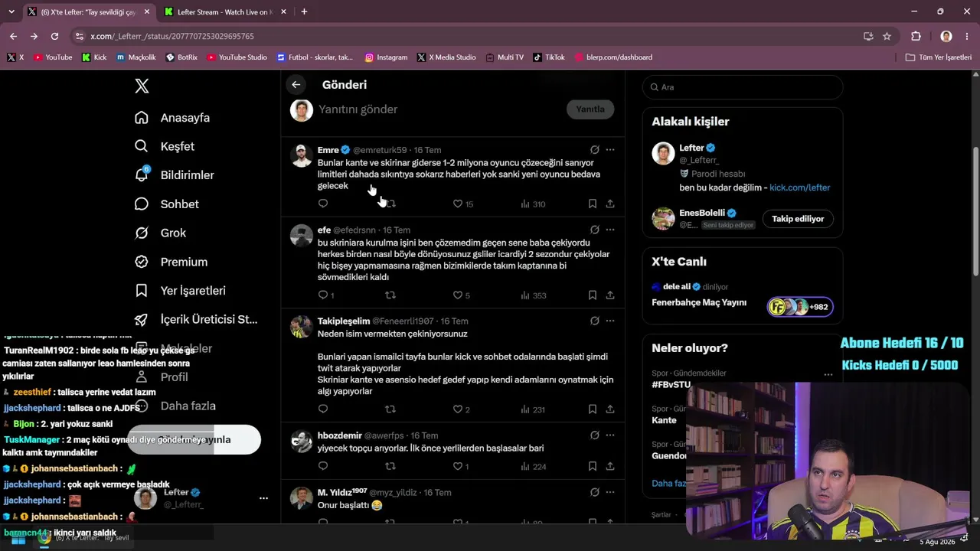The image size is (980, 551).
Task: View analytics of Emre's tweet (310)
Action: (x=533, y=204)
